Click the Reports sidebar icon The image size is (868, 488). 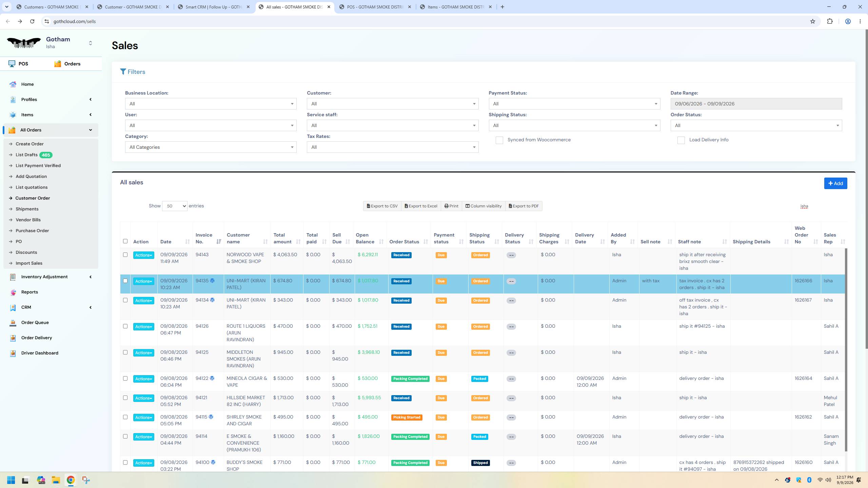pos(13,292)
